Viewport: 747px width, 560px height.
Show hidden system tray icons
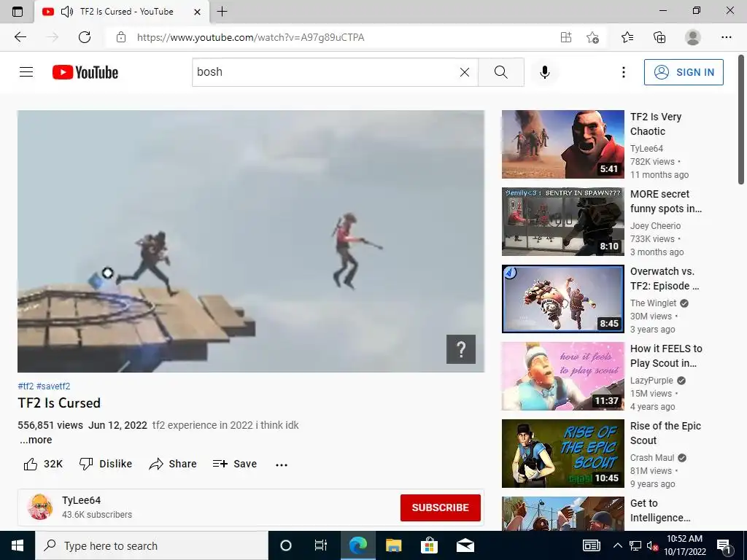(617, 545)
